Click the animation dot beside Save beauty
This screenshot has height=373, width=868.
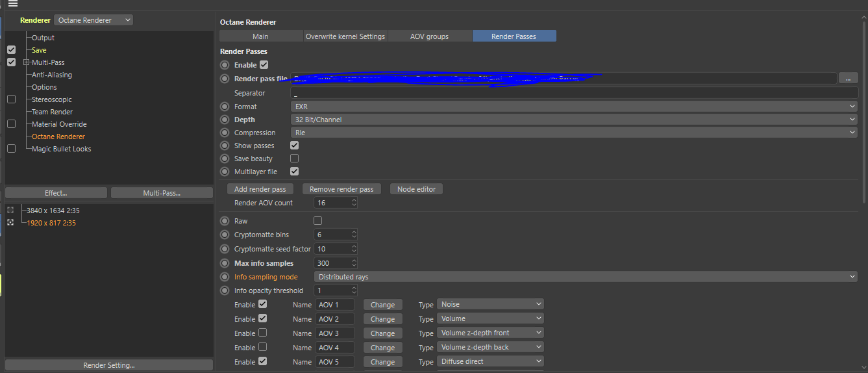pos(225,159)
